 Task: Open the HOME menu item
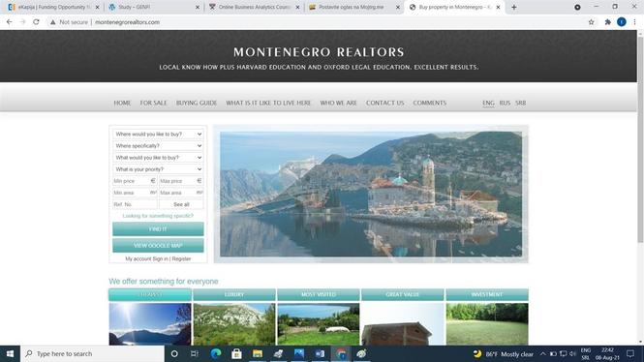122,103
